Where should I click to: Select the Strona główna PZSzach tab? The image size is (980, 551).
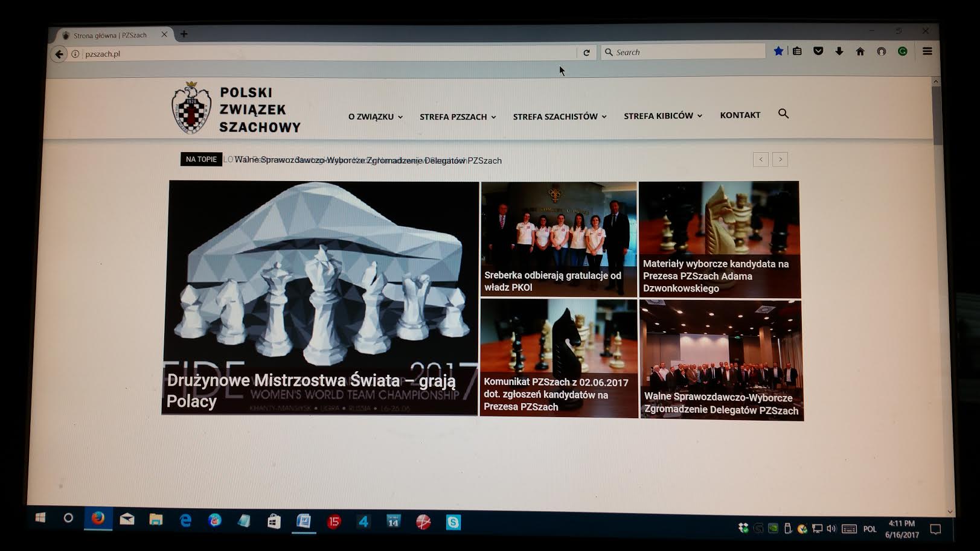110,35
